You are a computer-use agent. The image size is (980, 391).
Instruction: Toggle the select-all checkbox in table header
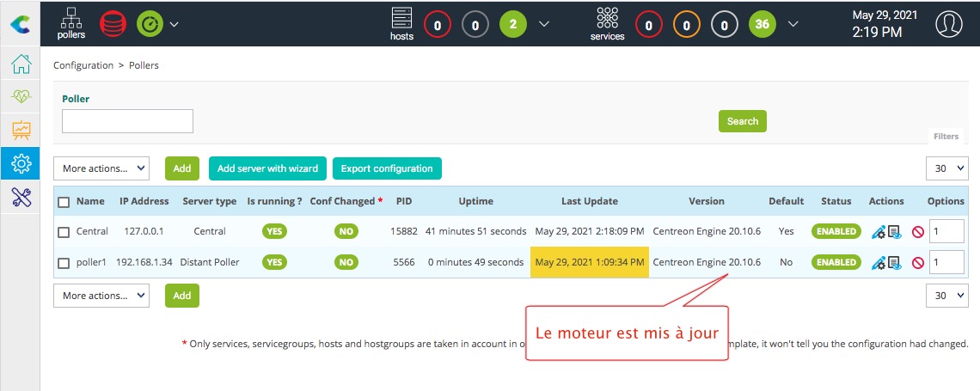click(x=64, y=202)
